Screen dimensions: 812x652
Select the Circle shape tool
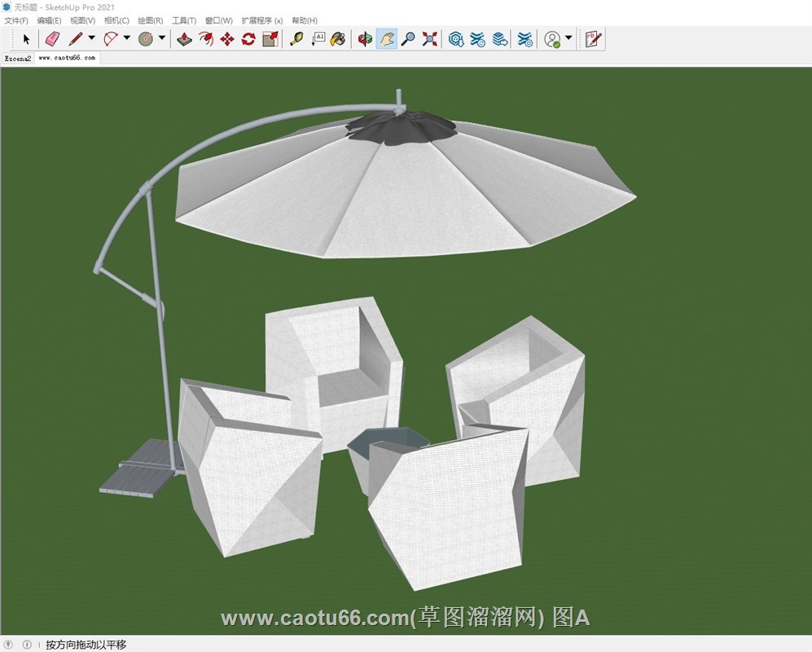[146, 39]
